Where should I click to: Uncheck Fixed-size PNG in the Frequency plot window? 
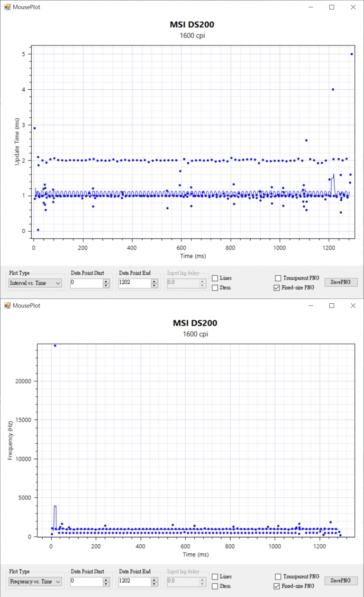[x=278, y=586]
